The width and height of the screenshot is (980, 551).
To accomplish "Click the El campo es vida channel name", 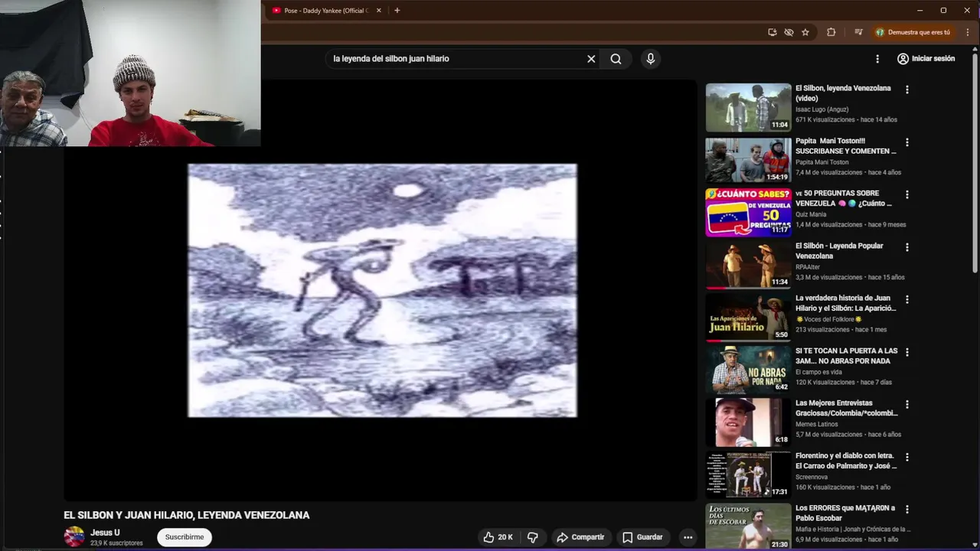I will [x=818, y=372].
